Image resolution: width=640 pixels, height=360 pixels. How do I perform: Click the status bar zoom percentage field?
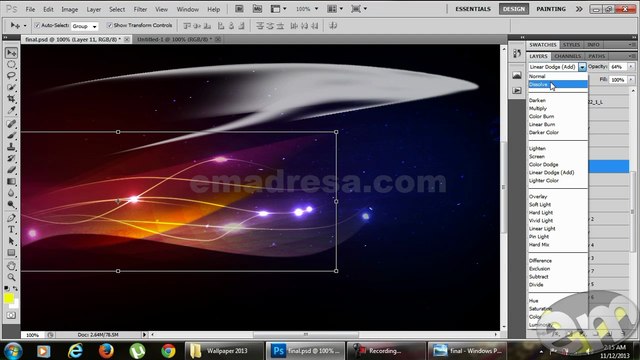pyautogui.click(x=33, y=335)
